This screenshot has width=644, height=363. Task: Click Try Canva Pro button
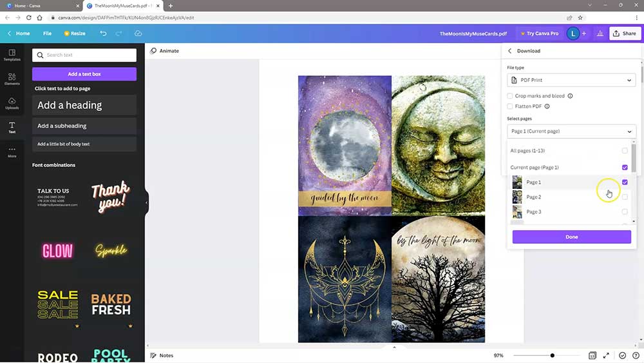point(539,34)
